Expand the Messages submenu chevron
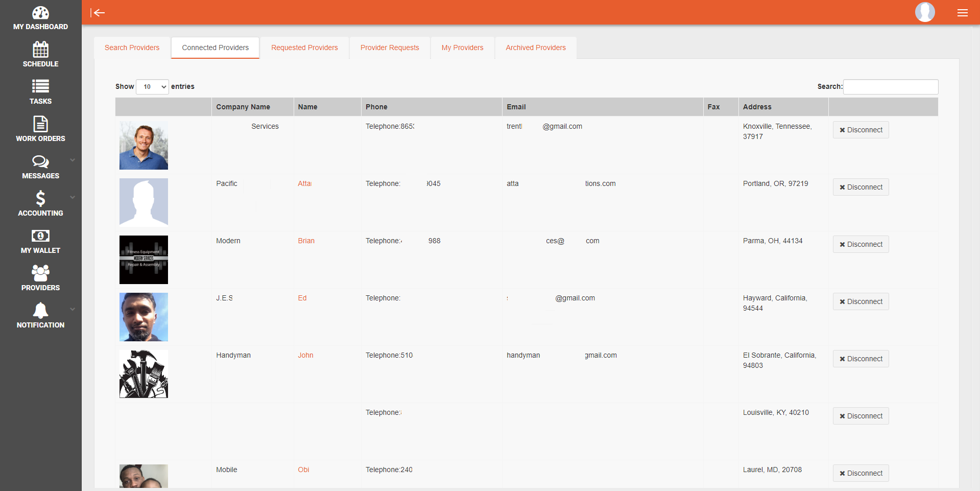Viewport: 980px width, 491px height. [x=73, y=160]
